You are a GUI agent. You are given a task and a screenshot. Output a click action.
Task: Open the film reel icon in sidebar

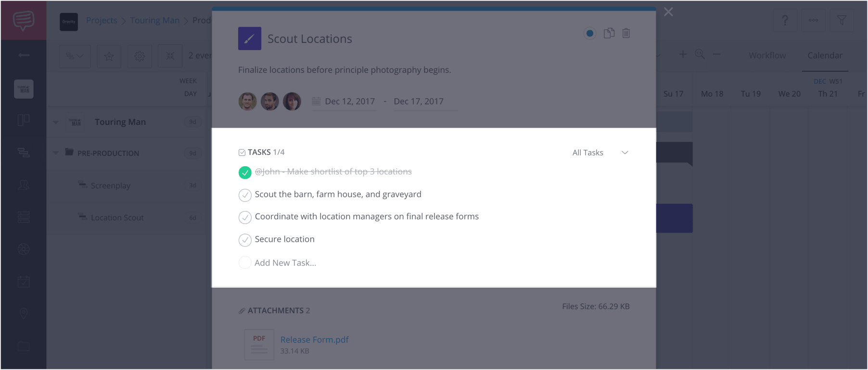point(24,249)
